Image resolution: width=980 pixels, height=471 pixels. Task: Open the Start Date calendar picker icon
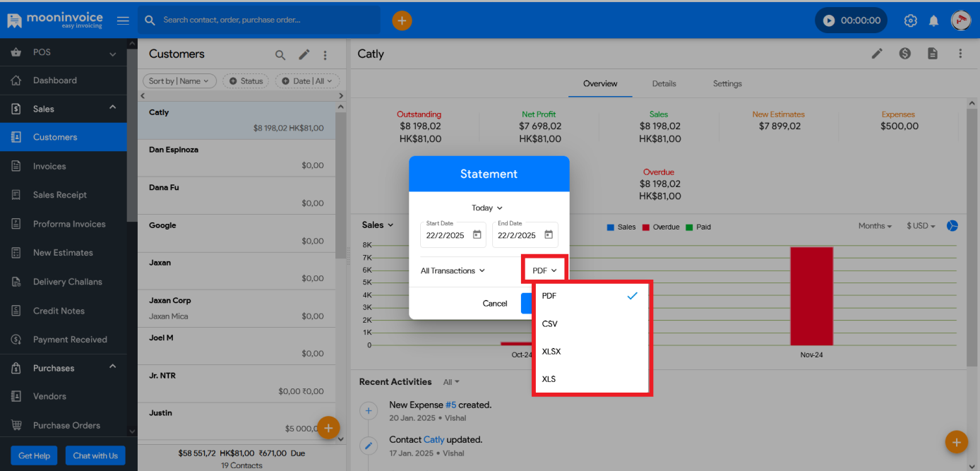477,234
